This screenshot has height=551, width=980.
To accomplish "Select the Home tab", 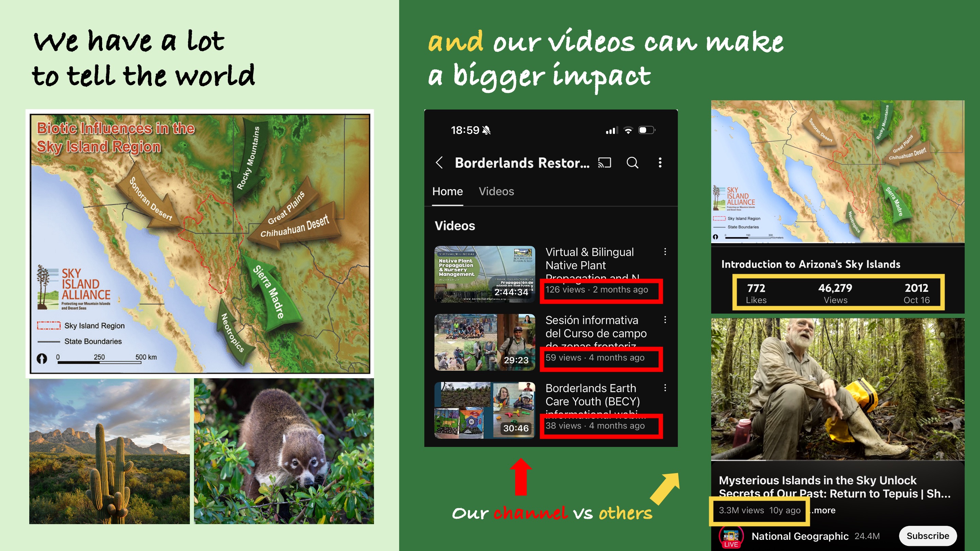I will [x=447, y=191].
